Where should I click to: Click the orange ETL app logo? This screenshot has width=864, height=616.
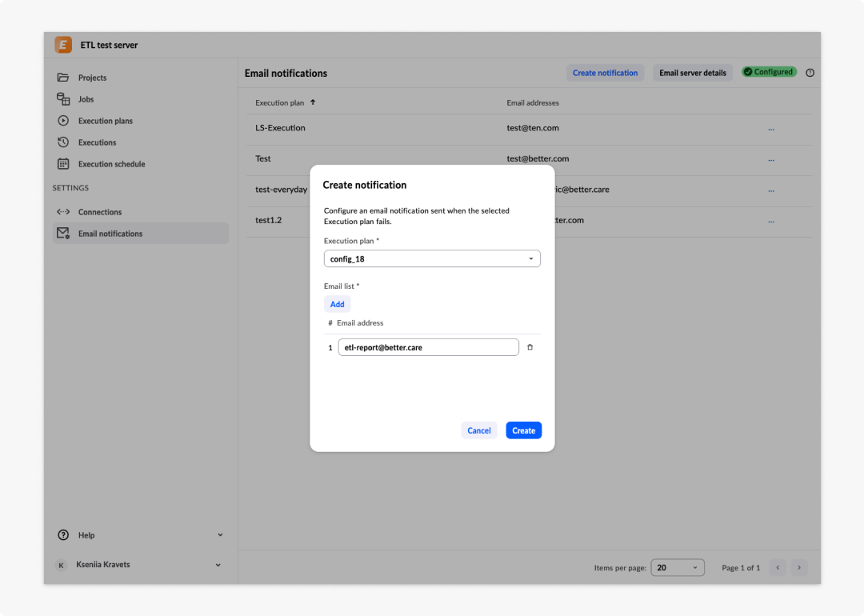(x=63, y=45)
